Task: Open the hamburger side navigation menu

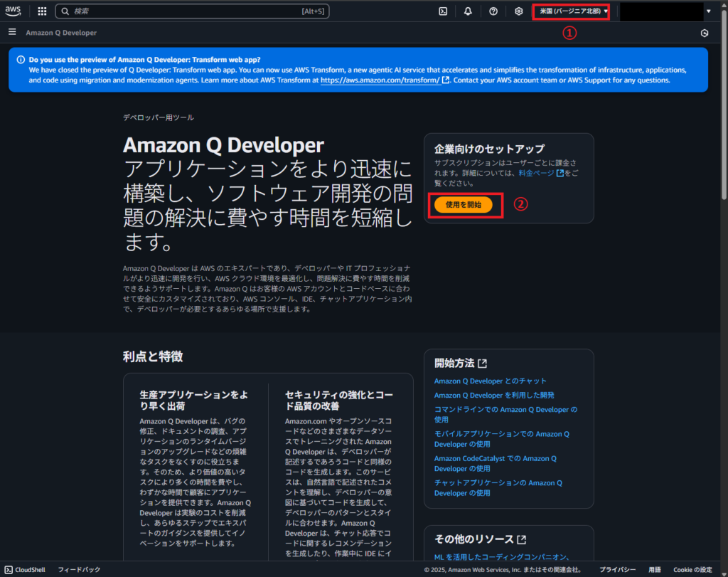Action: [x=12, y=32]
